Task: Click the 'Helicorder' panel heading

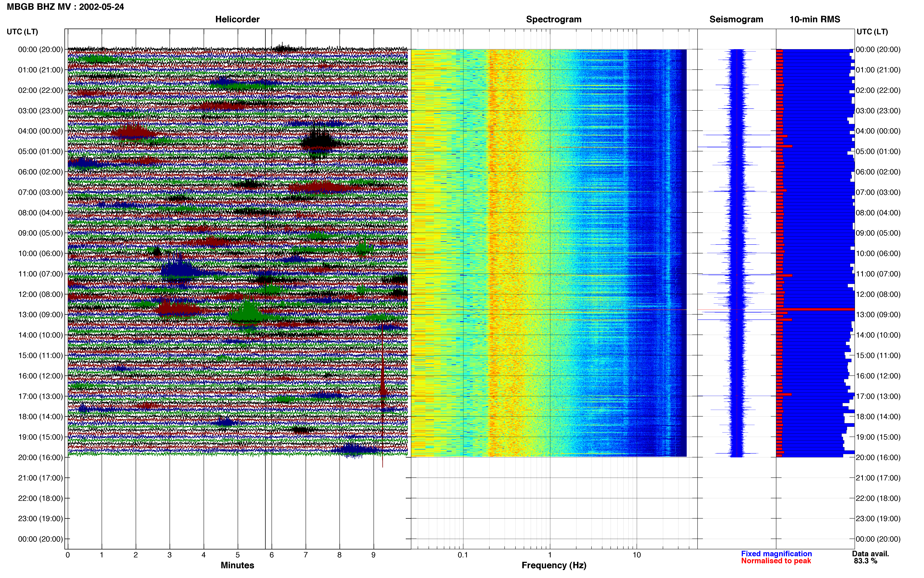Action: pyautogui.click(x=237, y=19)
